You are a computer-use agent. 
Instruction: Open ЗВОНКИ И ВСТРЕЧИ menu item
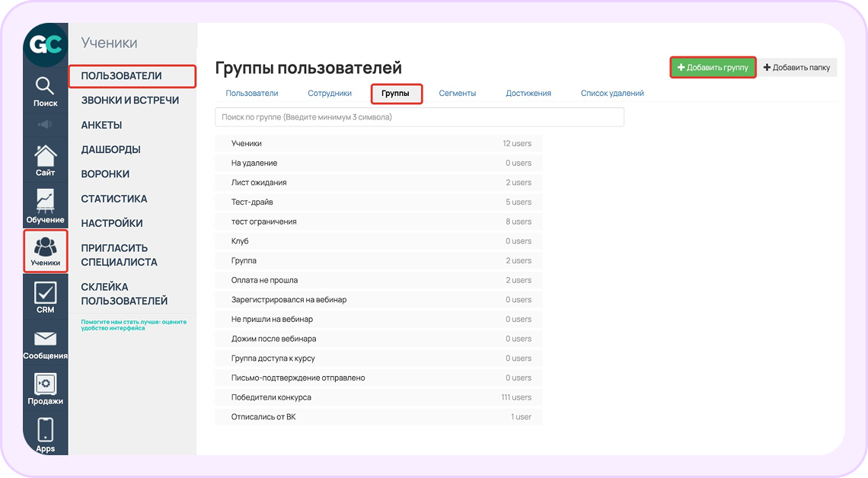pyautogui.click(x=130, y=100)
